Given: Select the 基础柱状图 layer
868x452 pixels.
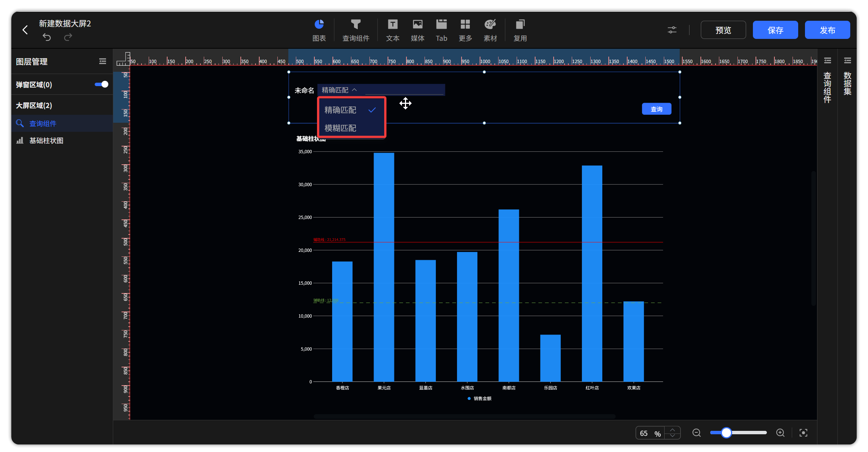Looking at the screenshot, I should [x=62, y=140].
